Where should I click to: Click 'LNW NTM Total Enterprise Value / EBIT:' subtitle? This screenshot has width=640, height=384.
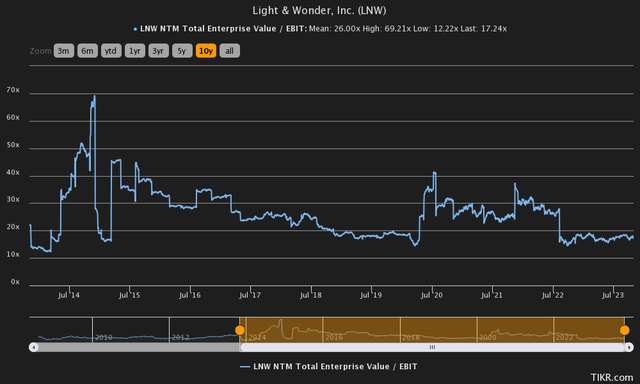[x=223, y=29]
